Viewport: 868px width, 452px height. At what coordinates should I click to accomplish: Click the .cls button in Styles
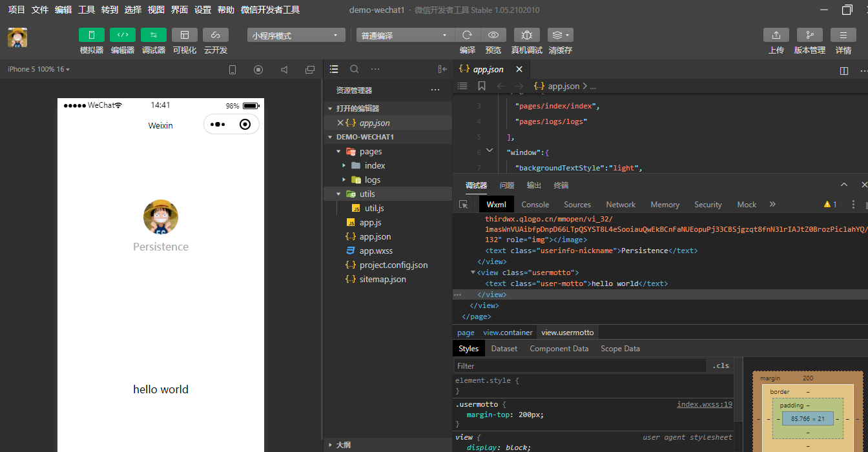(721, 365)
